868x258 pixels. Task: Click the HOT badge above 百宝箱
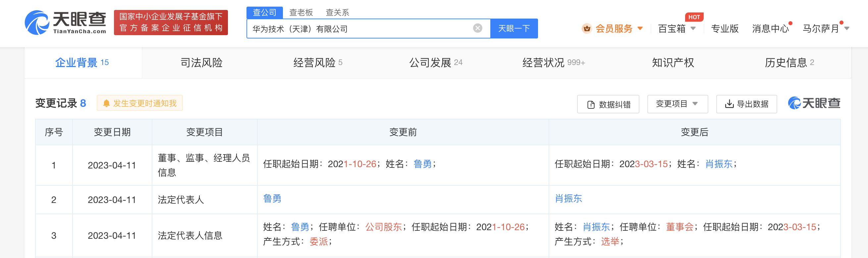click(694, 17)
